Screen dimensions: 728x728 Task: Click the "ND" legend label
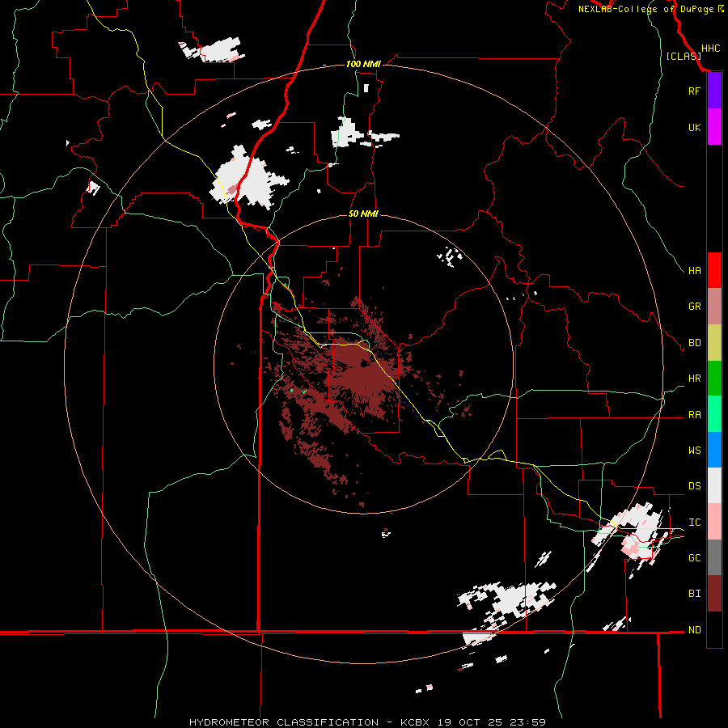[694, 630]
